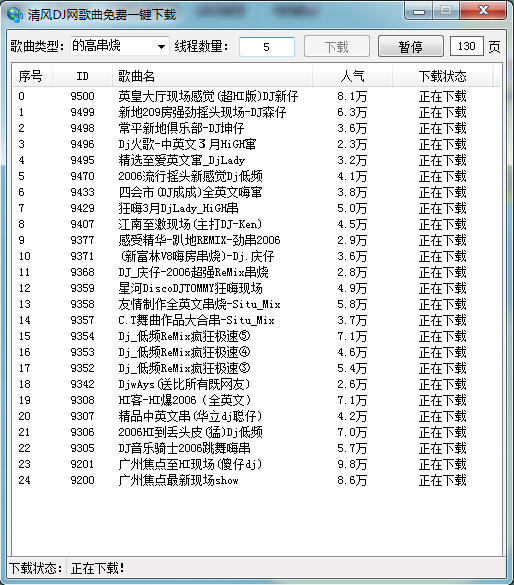Image resolution: width=514 pixels, height=585 pixels.
Task: Click the 下载状态 column header
Action: pos(443,76)
